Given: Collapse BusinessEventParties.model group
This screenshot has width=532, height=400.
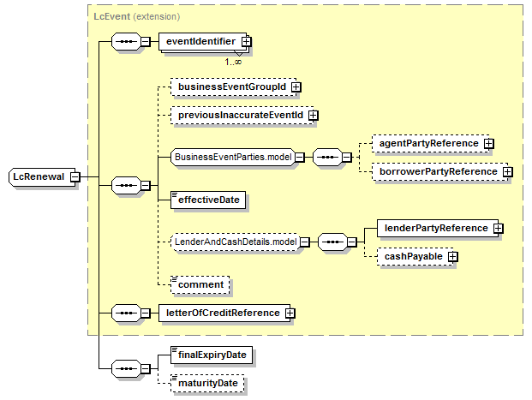Looking at the screenshot, I should (300, 157).
